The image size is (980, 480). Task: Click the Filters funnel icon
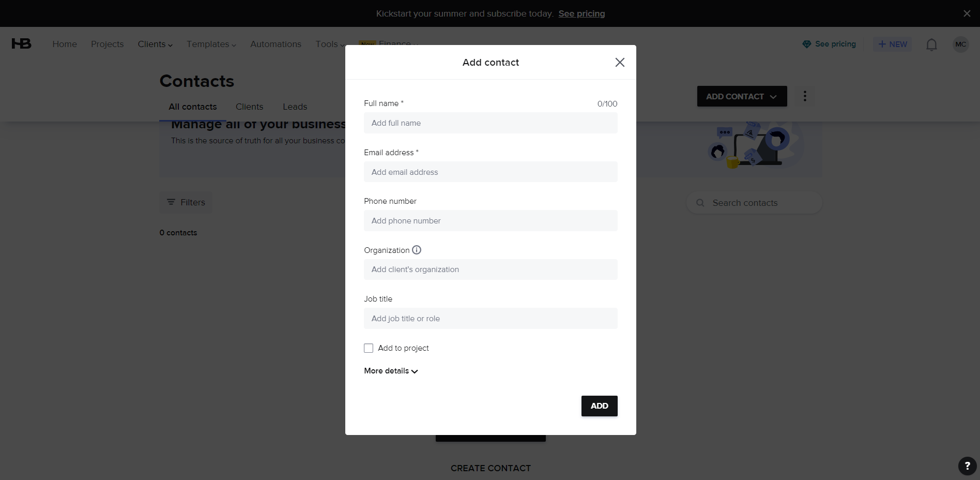171,202
